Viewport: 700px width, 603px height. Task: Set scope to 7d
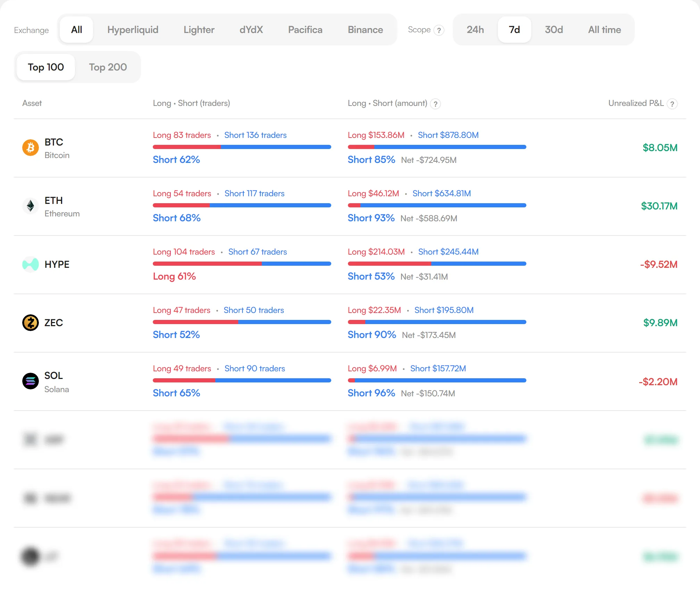pyautogui.click(x=514, y=30)
